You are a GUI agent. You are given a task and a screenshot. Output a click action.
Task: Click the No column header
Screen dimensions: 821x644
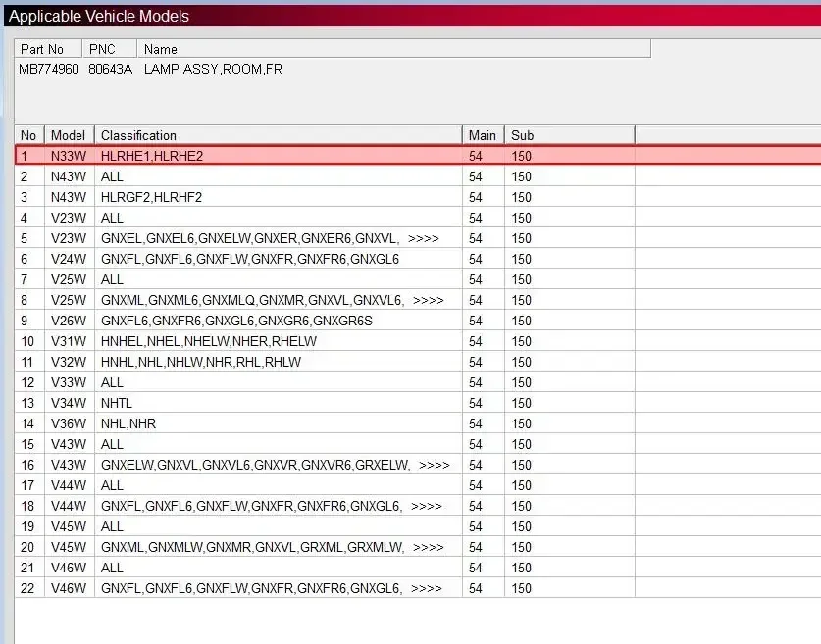[x=29, y=135]
